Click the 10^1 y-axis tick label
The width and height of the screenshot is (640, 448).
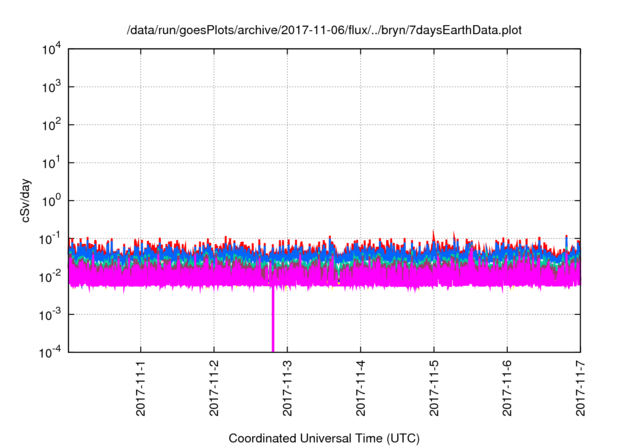[x=52, y=162]
